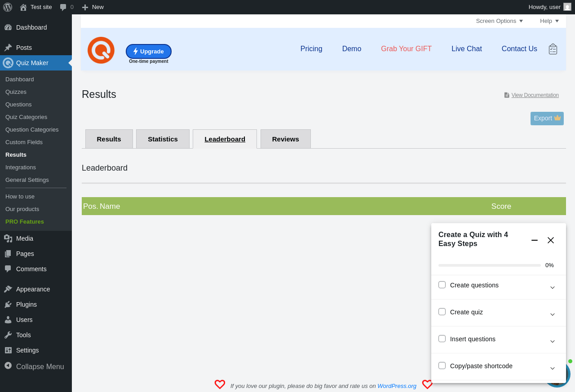
Task: Expand the Create questions step
Action: point(553,287)
